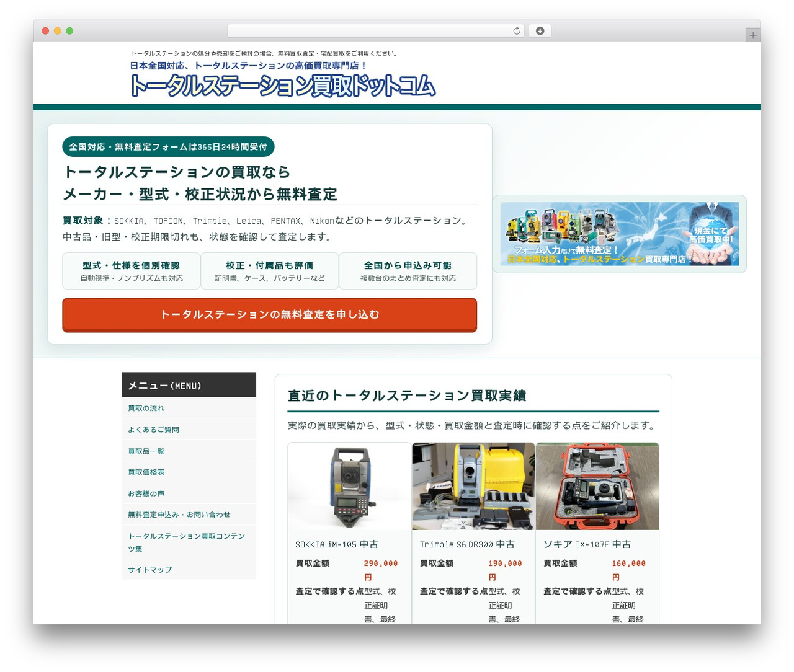Screen dimensions: 794x672
Task: Click the 型式・仕様を個別確認 feature box
Action: pyautogui.click(x=132, y=271)
